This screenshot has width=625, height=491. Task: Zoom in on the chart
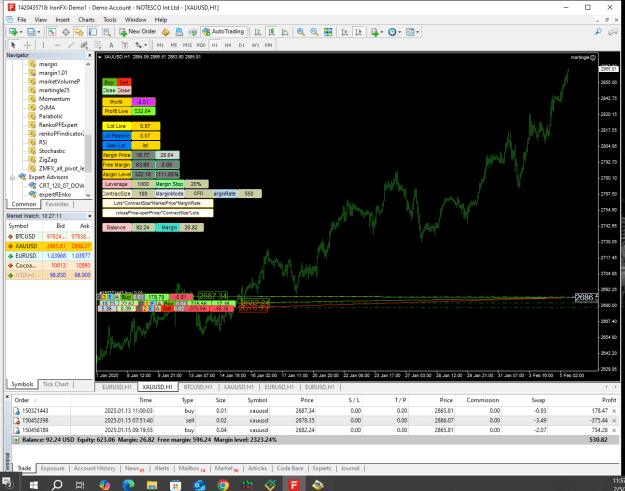point(301,32)
